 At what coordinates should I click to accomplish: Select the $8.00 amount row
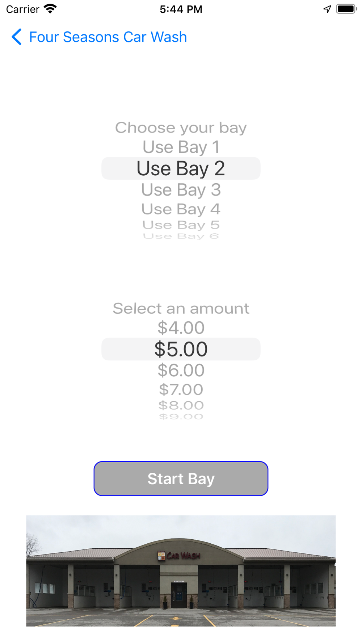point(181,405)
